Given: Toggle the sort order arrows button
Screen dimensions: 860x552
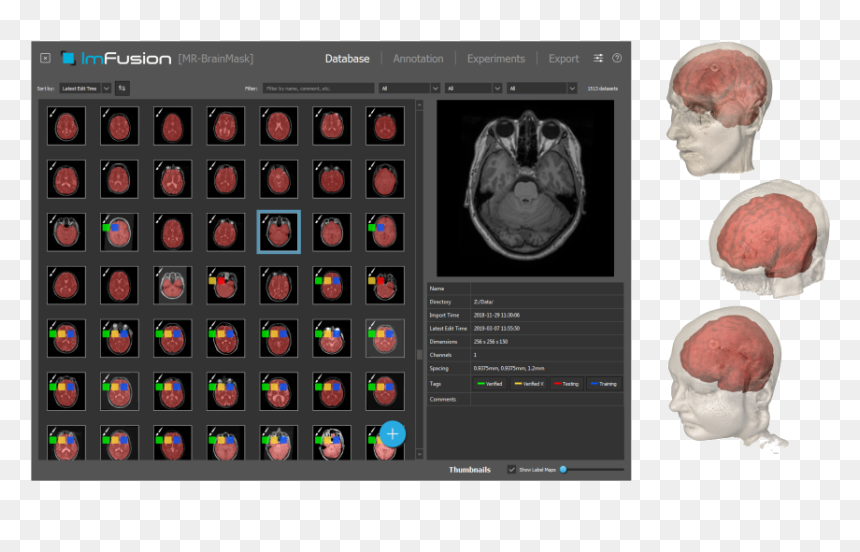Looking at the screenshot, I should (x=122, y=88).
